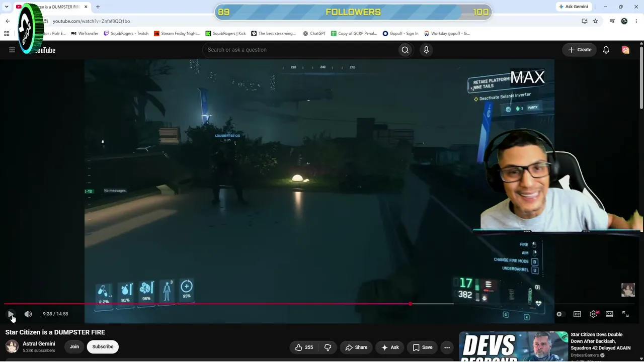Open the 'Star Citizen Devs Double Down' video thumbnail

click(514, 346)
